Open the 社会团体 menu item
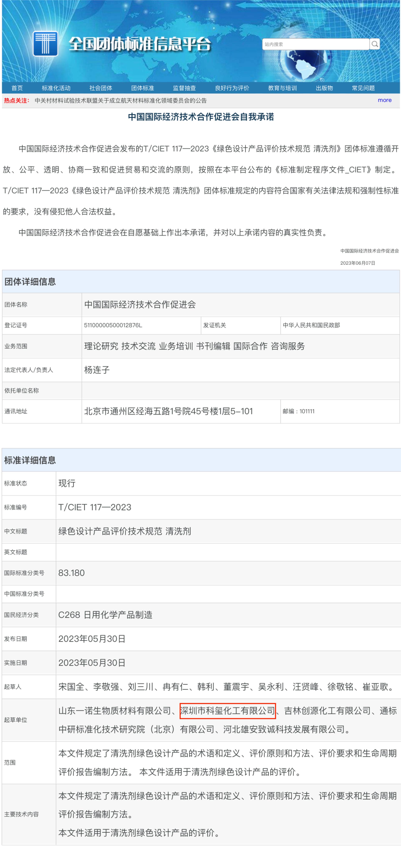The width and height of the screenshot is (401, 868). (x=100, y=88)
